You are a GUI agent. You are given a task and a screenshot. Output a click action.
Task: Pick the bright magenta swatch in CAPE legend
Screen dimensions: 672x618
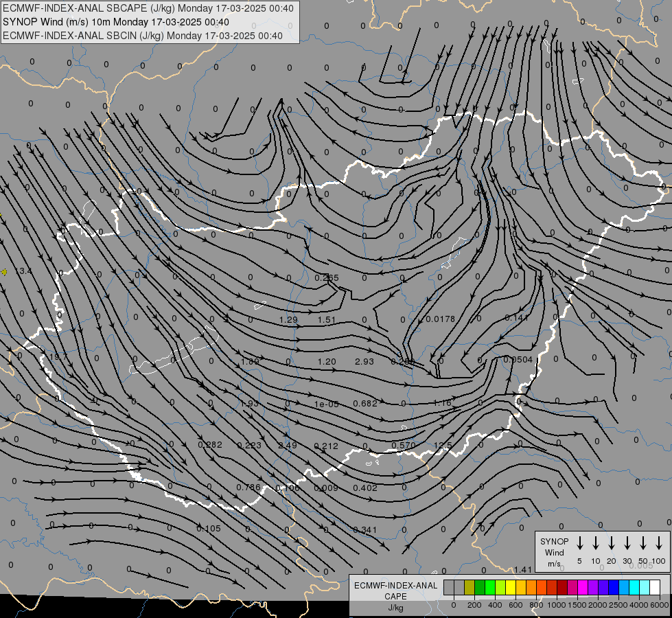[583, 588]
